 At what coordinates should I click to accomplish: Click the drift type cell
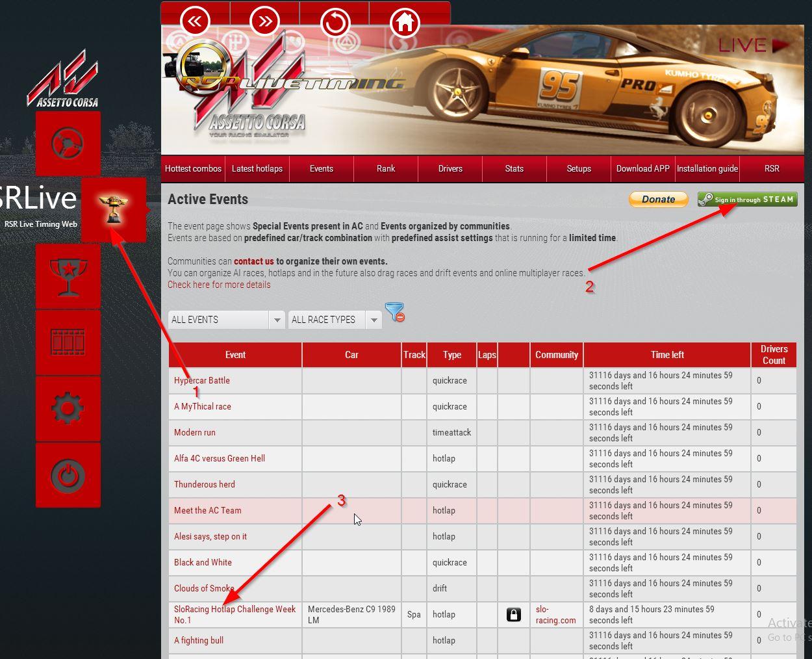(x=452, y=588)
